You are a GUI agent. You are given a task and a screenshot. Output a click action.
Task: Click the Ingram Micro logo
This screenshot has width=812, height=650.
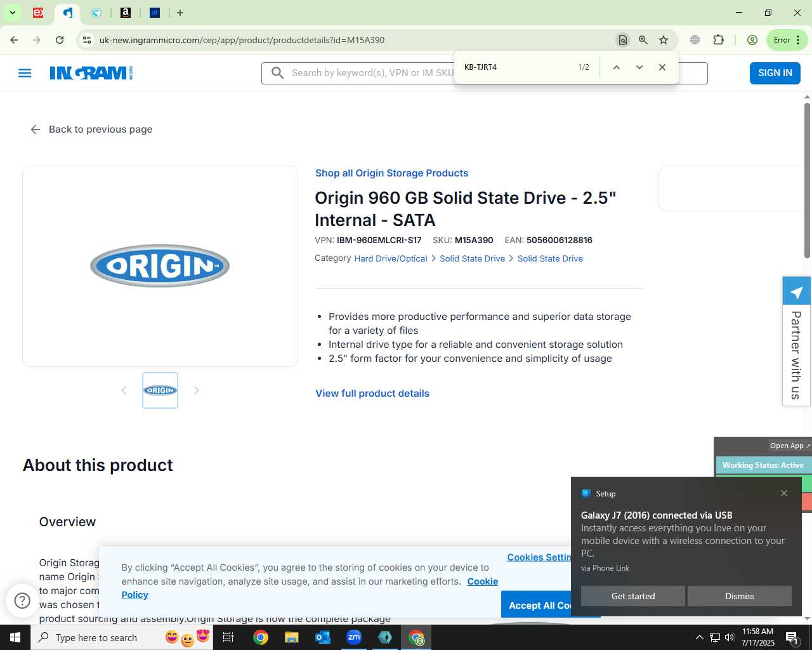[91, 73]
